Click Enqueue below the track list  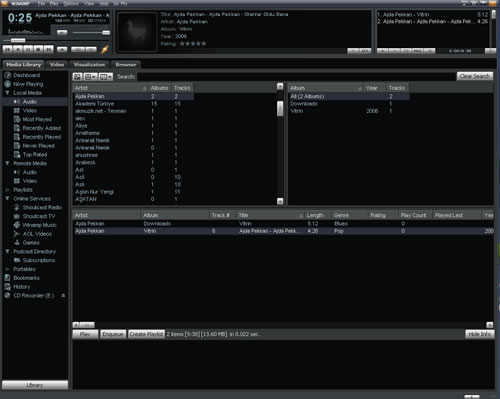[113, 334]
